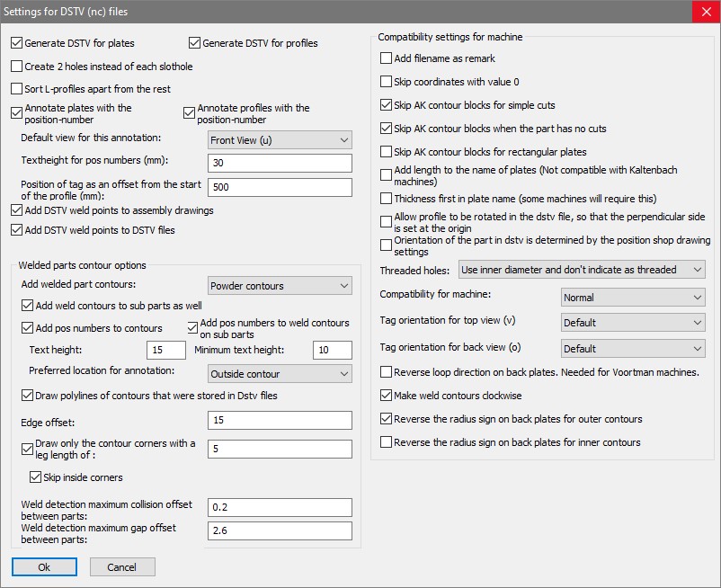Toggle Skip inside corners checkbox
721x588 pixels.
coord(35,477)
